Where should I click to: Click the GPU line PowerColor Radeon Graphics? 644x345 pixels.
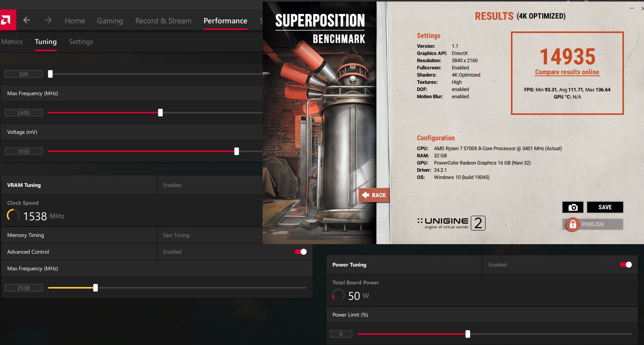click(482, 163)
